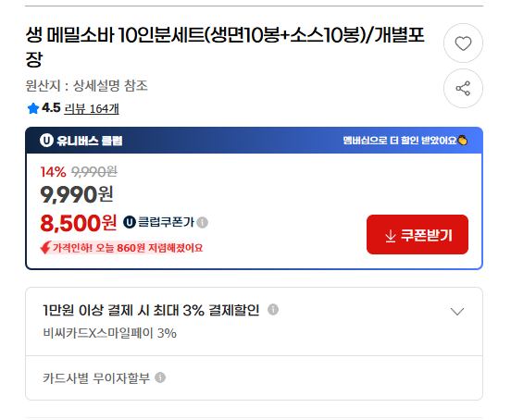Click the red price-drop lightning icon

[x=45, y=247]
